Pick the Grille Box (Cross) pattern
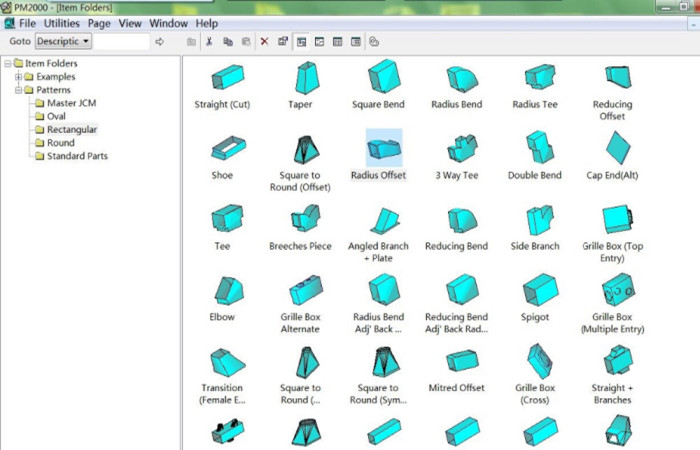The width and height of the screenshot is (700, 450). pyautogui.click(x=535, y=375)
